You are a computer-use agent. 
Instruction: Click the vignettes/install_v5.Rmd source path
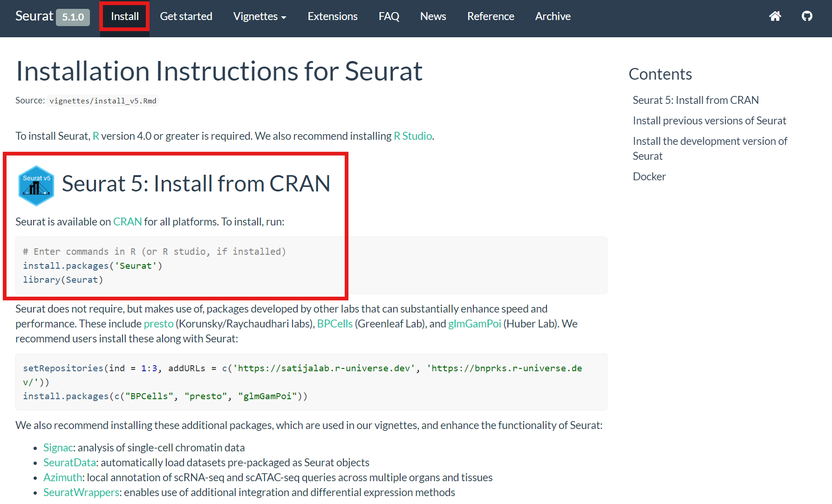click(103, 101)
